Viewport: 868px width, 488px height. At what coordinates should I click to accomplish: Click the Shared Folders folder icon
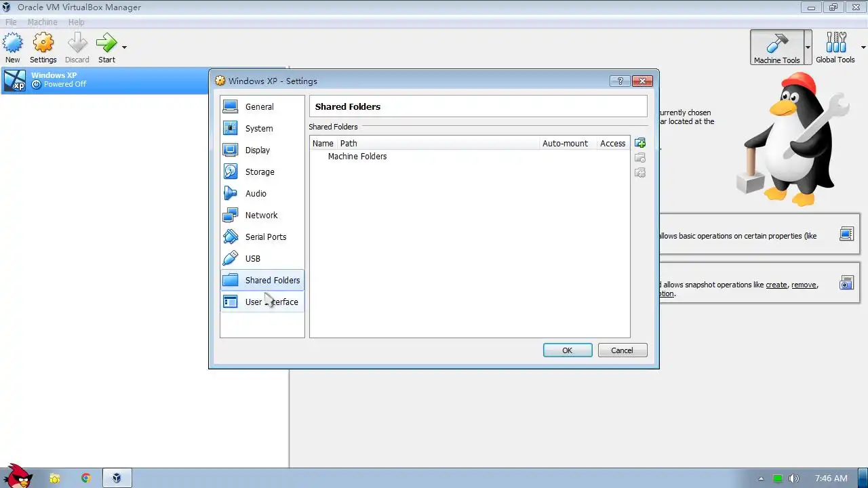231,280
